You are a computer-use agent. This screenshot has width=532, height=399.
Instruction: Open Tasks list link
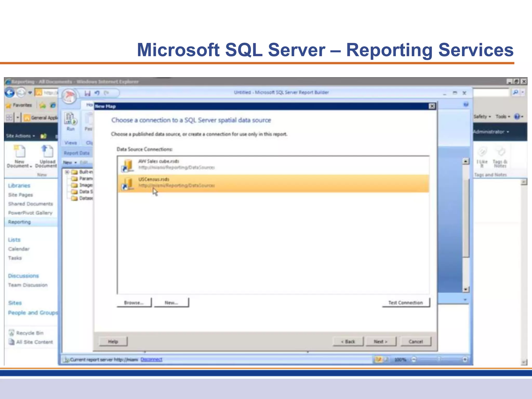(x=15, y=258)
